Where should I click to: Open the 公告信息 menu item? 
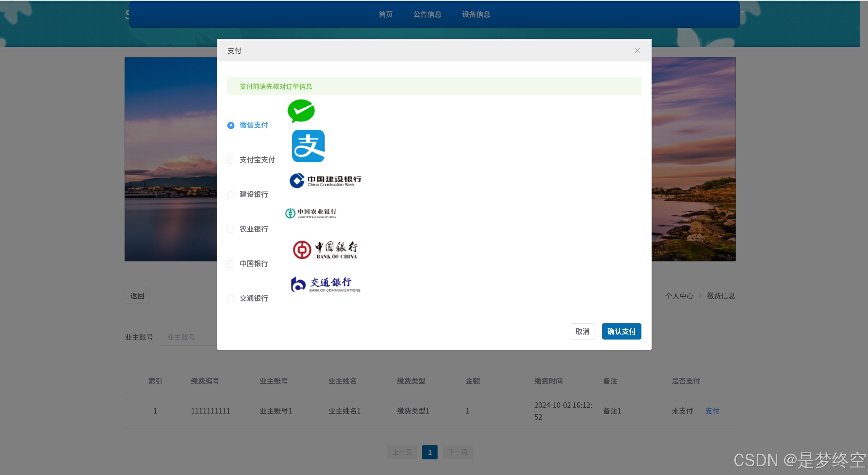click(x=427, y=14)
